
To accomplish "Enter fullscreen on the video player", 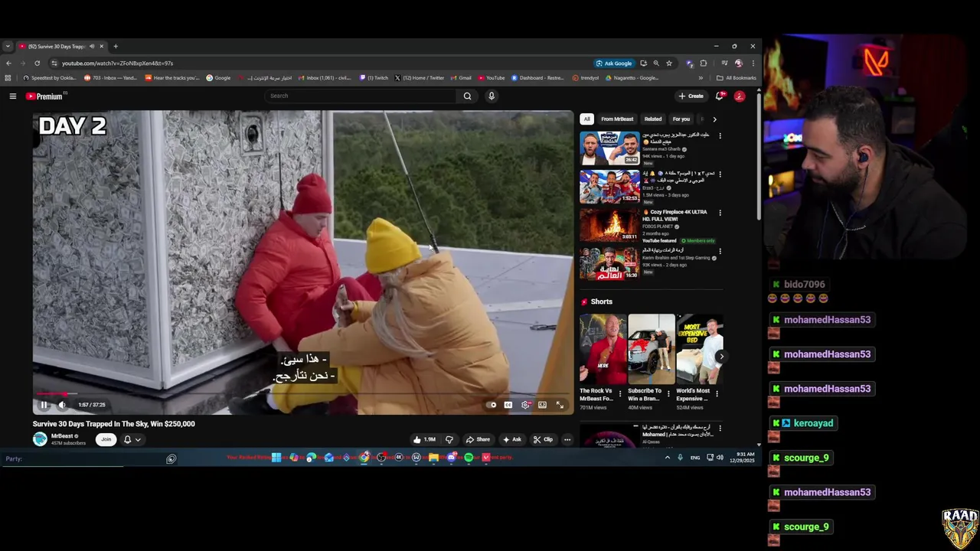I will tap(560, 405).
